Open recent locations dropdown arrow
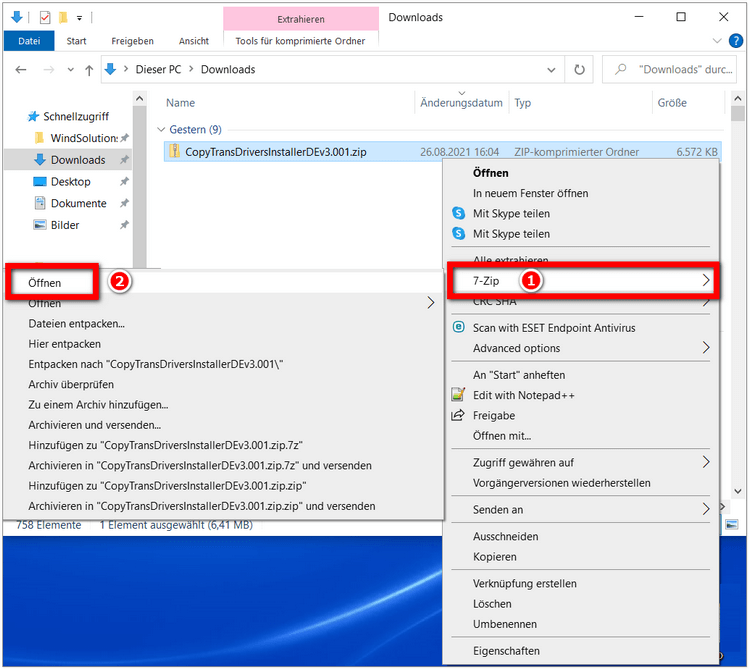The height and width of the screenshot is (670, 750). [x=71, y=70]
